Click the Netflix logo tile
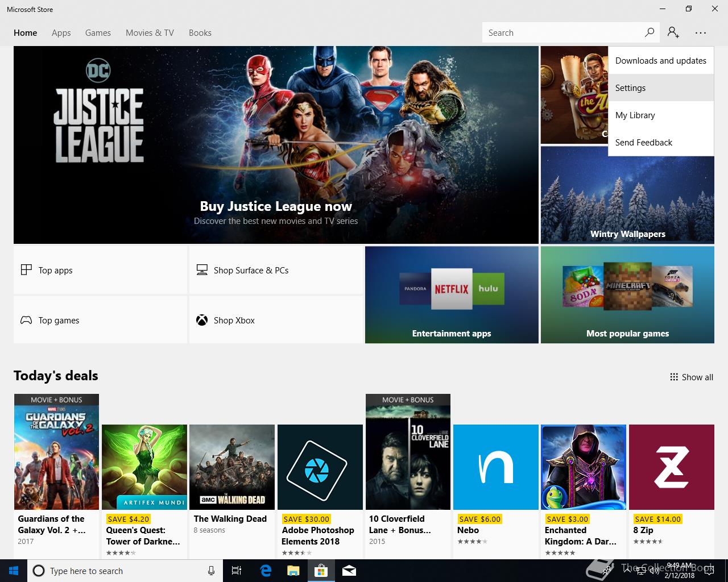The image size is (728, 582). pos(452,289)
